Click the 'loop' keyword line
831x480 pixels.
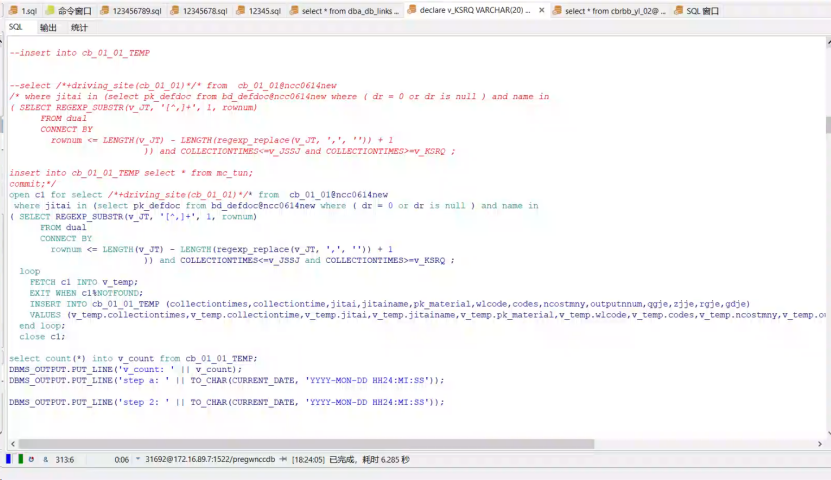click(30, 271)
